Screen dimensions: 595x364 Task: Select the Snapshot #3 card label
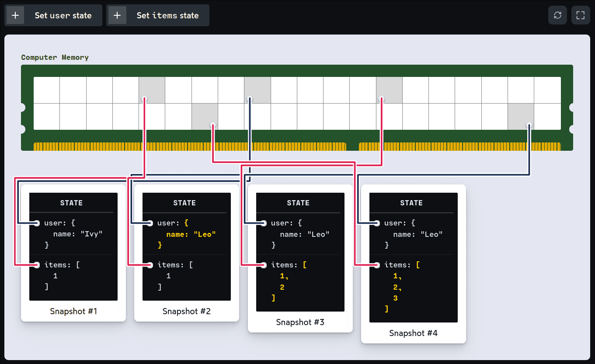(x=300, y=322)
